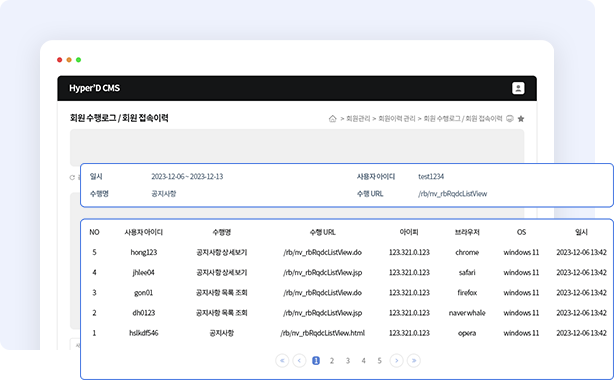614x380 pixels.
Task: Click the refresh icon below gray search box
Action: (x=72, y=177)
